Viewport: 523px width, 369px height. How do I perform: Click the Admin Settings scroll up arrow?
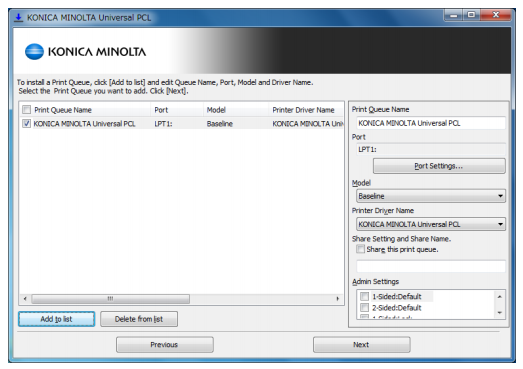(x=499, y=297)
